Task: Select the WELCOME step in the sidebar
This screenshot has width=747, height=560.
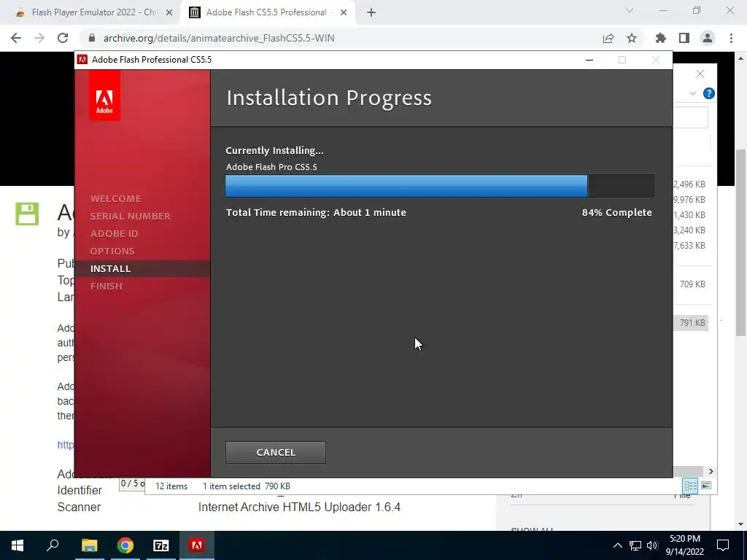Action: 116,198
